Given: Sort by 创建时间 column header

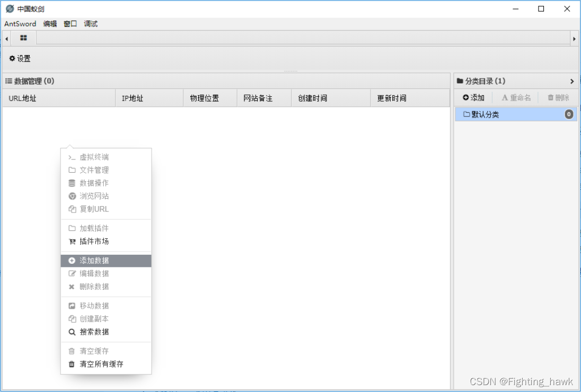Looking at the screenshot, I should (x=331, y=98).
